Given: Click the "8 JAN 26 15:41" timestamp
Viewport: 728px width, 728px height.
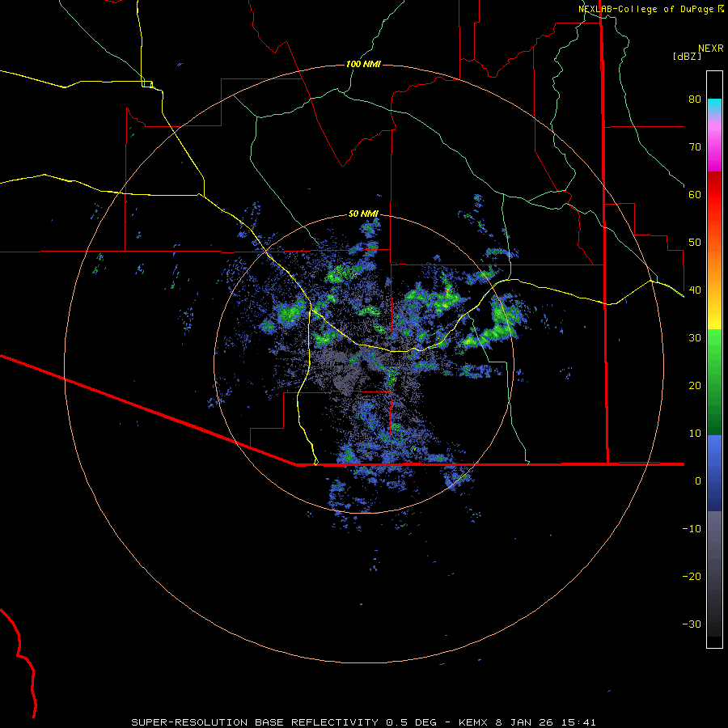Looking at the screenshot, I should click(544, 722).
